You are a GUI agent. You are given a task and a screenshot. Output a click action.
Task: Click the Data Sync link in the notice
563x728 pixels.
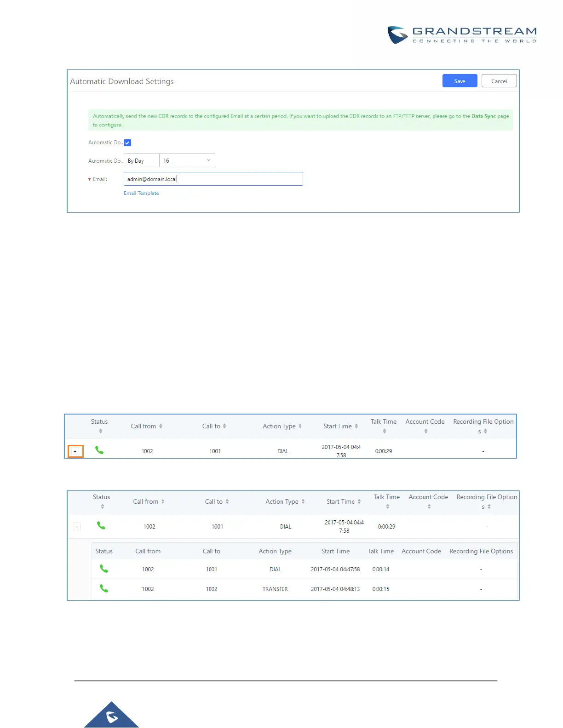tap(483, 116)
